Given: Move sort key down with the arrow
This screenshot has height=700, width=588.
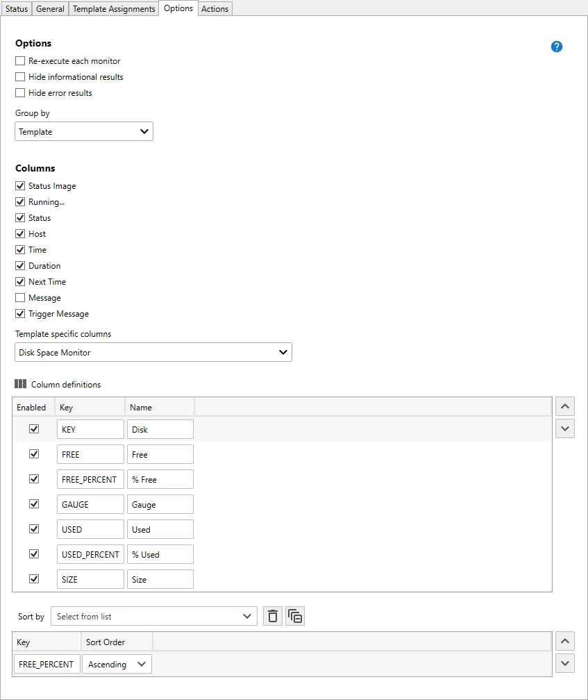Looking at the screenshot, I should coord(565,663).
